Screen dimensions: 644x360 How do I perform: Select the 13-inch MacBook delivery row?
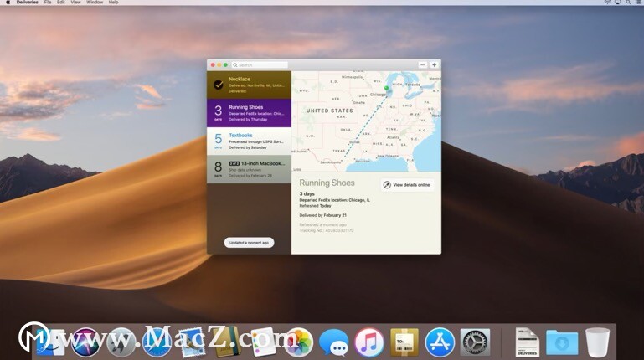249,169
